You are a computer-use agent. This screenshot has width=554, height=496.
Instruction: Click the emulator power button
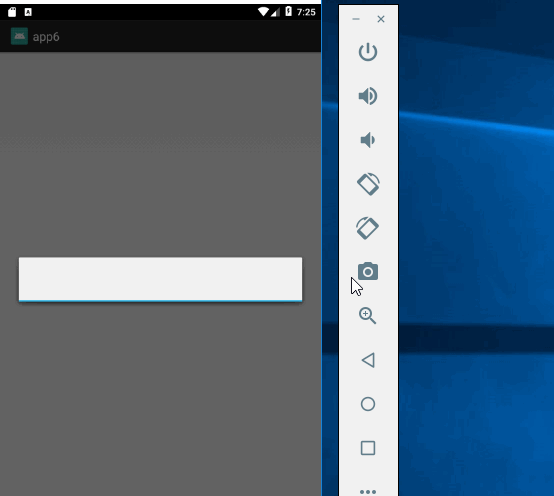click(368, 52)
